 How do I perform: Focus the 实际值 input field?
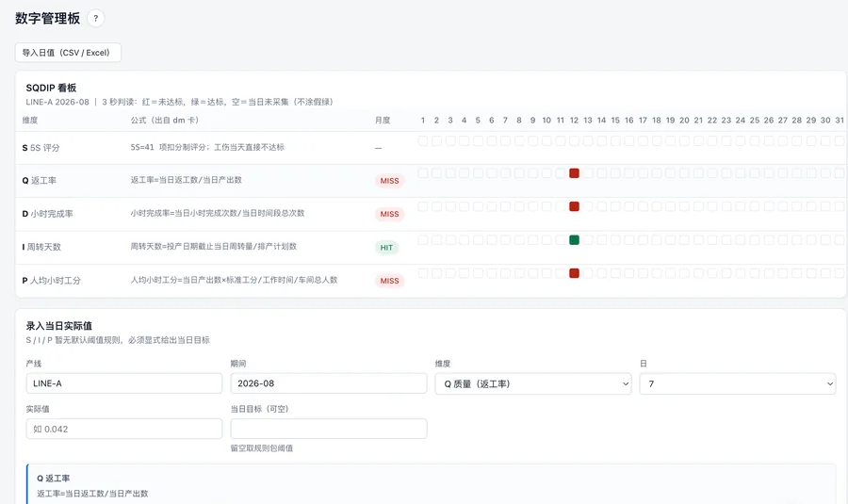pos(123,429)
